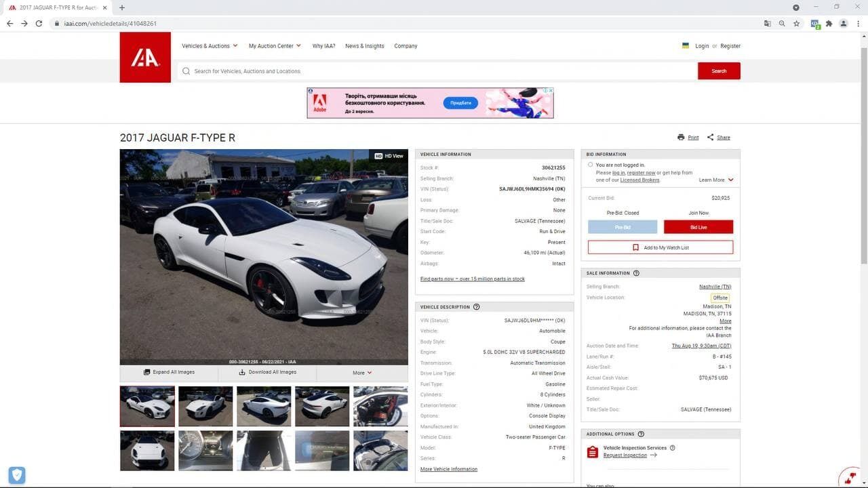
Task: Click the Share icon
Action: coord(711,138)
